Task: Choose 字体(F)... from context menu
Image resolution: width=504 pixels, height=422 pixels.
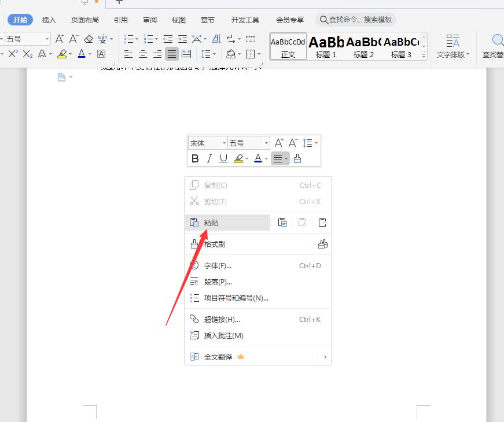Action: (x=257, y=265)
